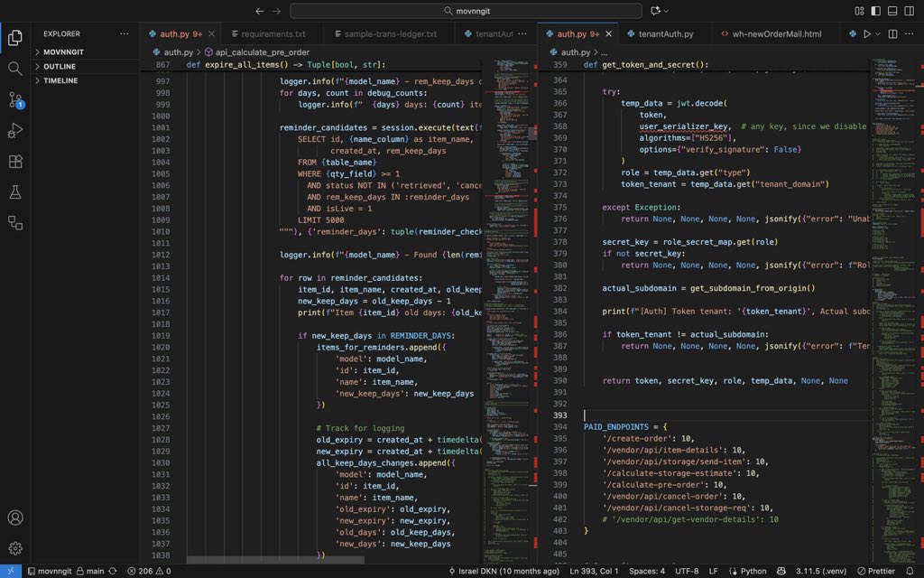Open the wh-newOrderMail.html tab

[x=775, y=33]
